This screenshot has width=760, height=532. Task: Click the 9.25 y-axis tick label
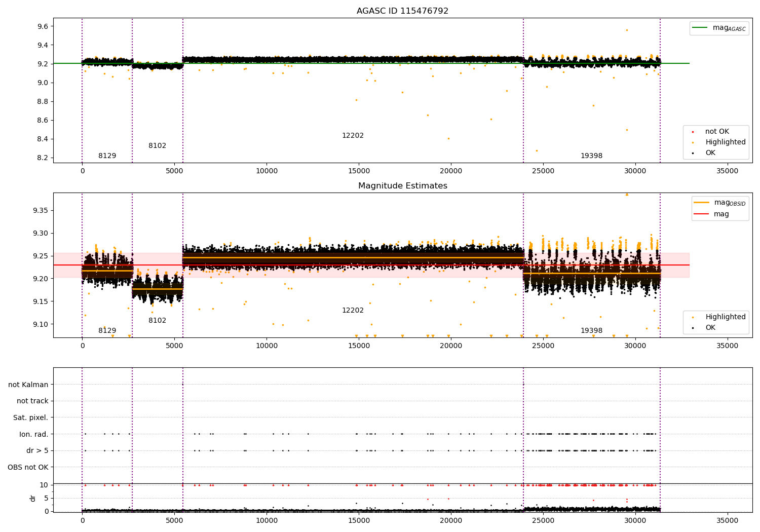(41, 256)
